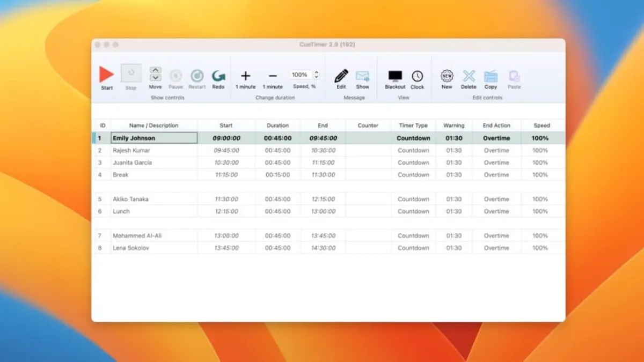The image size is (644, 362).
Task: Add 1 minute to the duration
Action: click(x=245, y=75)
